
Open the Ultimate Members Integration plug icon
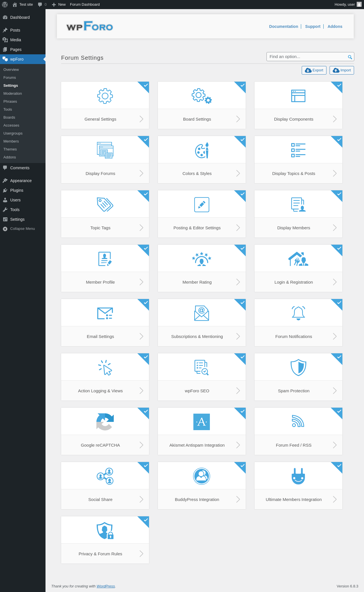(298, 476)
